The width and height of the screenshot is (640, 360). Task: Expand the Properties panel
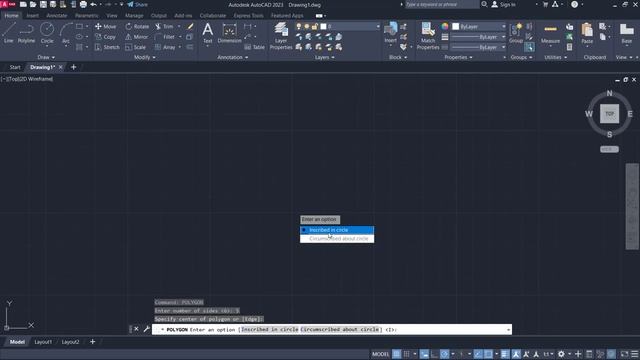pyautogui.click(x=458, y=58)
